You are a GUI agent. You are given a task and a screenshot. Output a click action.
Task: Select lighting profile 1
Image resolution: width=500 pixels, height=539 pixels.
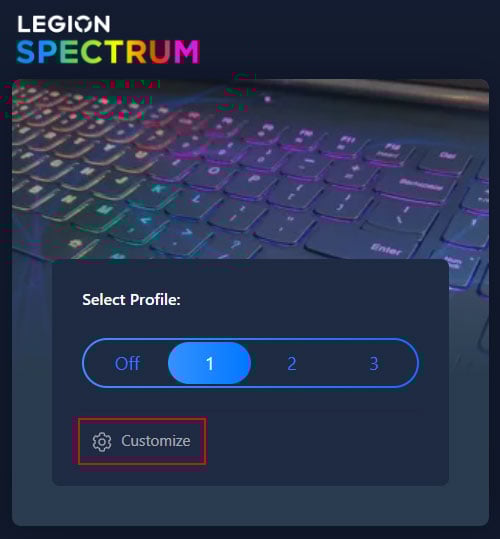tap(209, 363)
